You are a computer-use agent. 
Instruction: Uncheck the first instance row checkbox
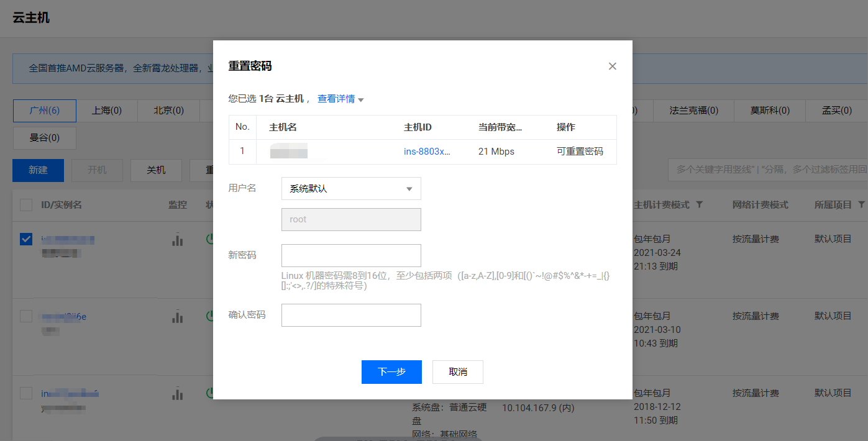pos(26,239)
